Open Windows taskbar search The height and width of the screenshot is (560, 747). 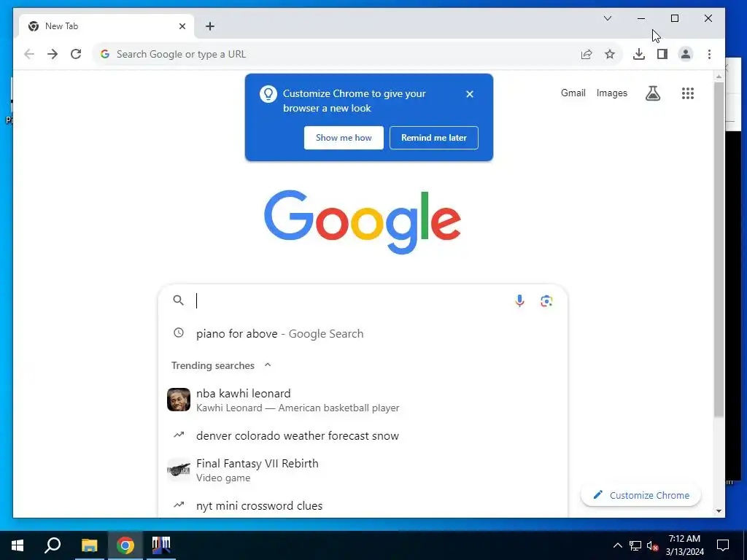pyautogui.click(x=53, y=545)
